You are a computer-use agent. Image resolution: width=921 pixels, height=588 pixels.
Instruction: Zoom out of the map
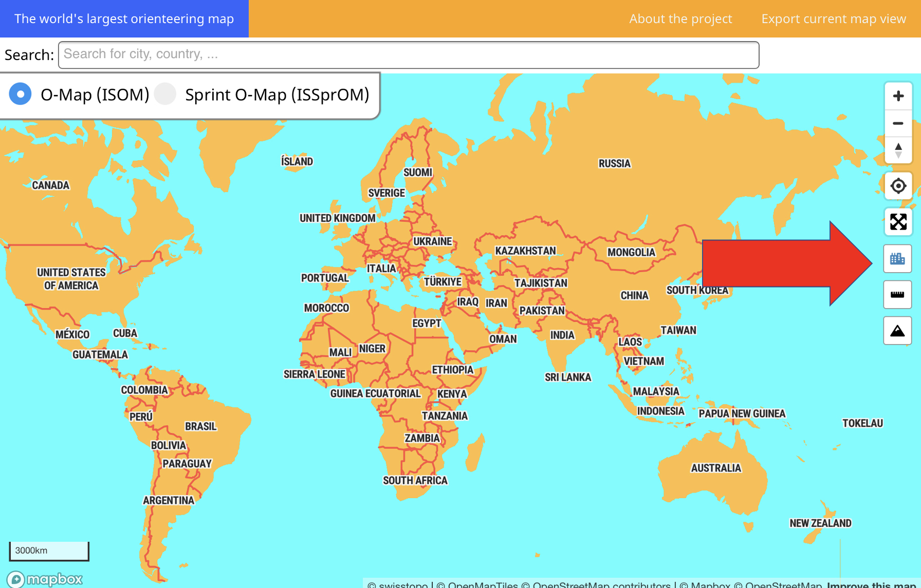[x=898, y=123]
